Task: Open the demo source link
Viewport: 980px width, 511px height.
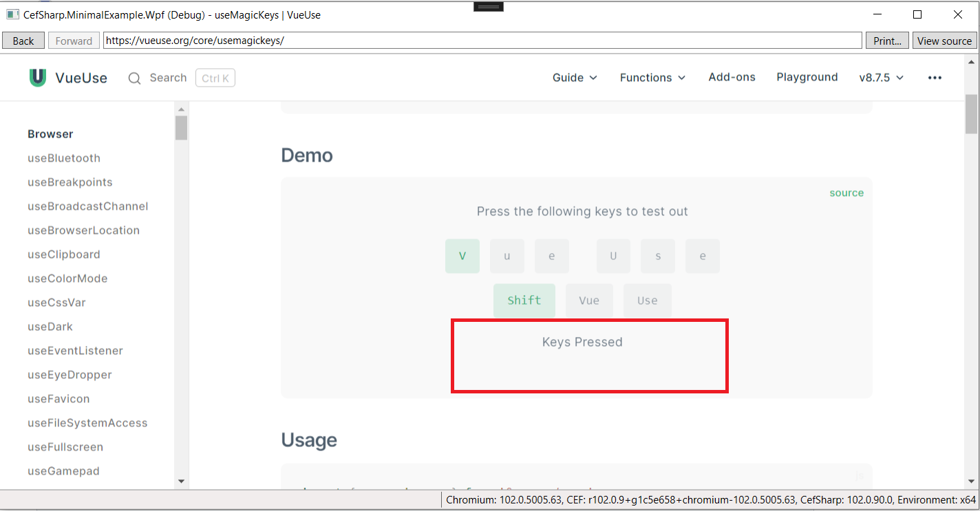Action: (846, 193)
